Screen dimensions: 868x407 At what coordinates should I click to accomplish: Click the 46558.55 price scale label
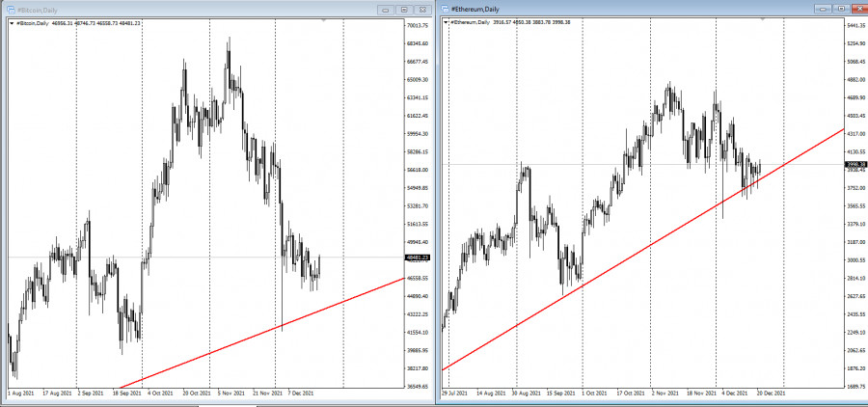coord(418,279)
